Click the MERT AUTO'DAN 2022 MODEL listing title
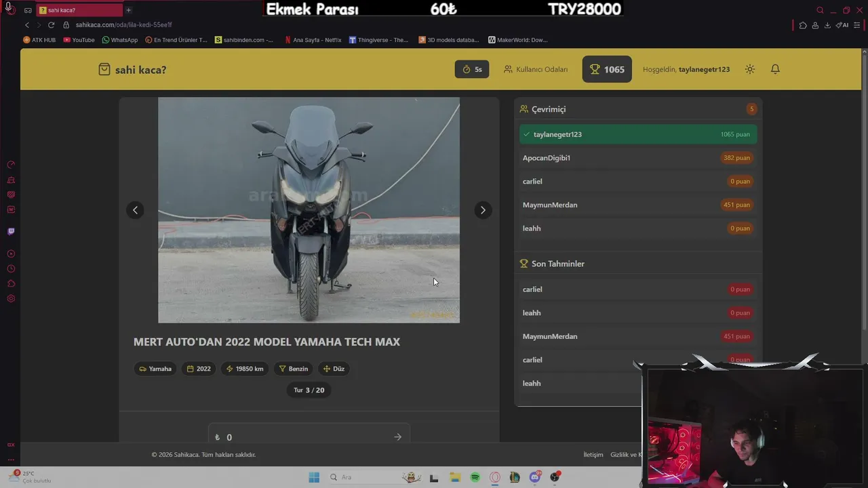This screenshot has height=488, width=868. [x=267, y=342]
